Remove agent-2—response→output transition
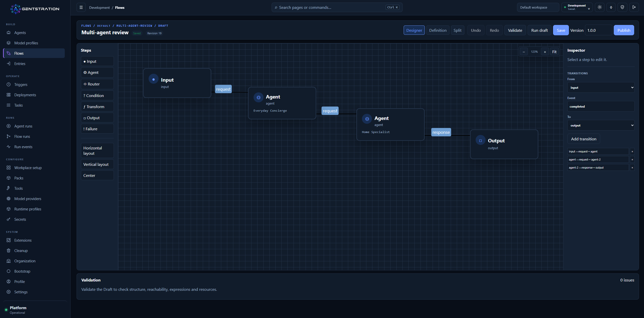 (x=632, y=168)
